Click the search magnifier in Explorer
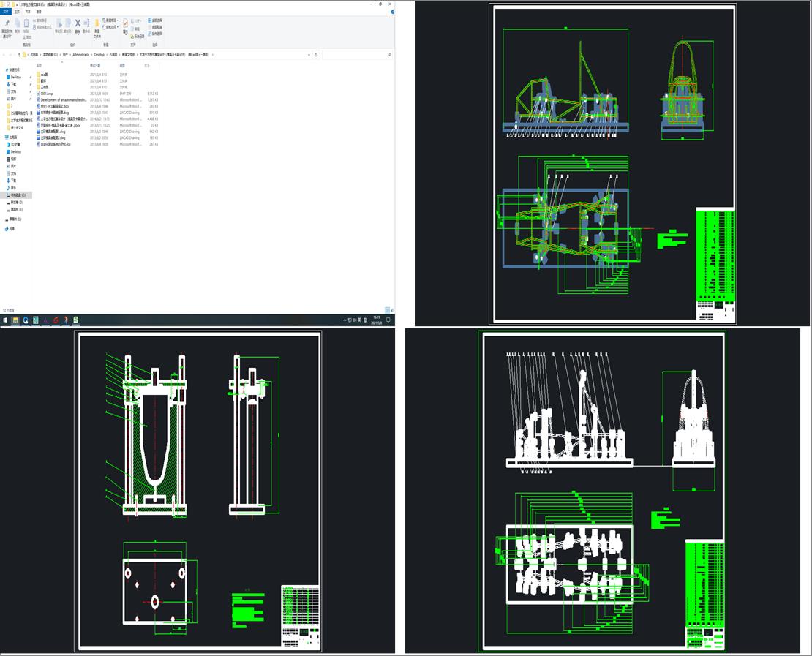 [x=389, y=54]
